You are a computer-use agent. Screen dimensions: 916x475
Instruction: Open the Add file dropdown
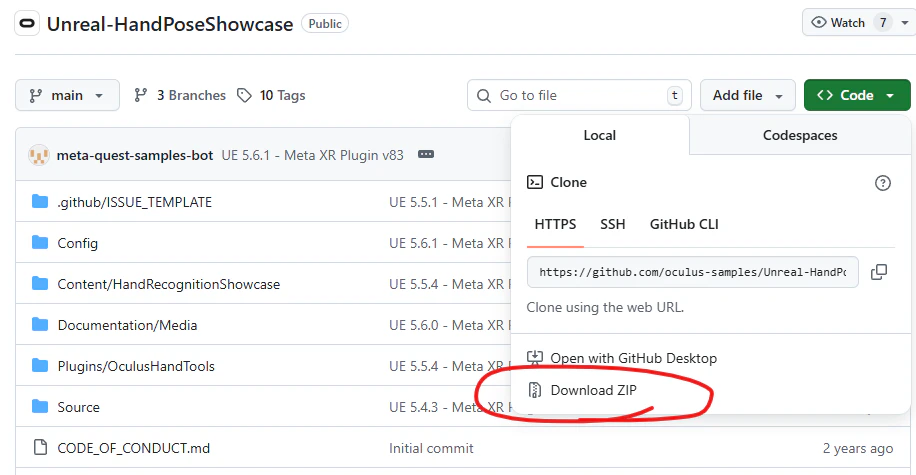[748, 95]
